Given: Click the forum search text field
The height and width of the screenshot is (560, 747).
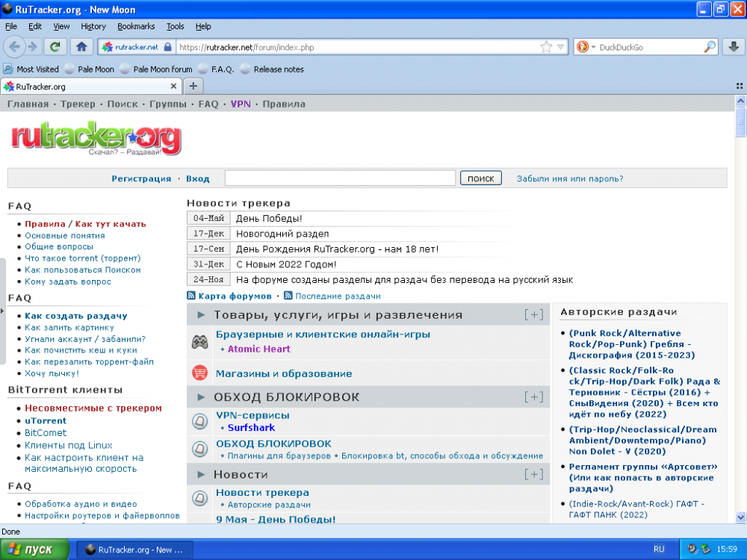Looking at the screenshot, I should pos(340,178).
